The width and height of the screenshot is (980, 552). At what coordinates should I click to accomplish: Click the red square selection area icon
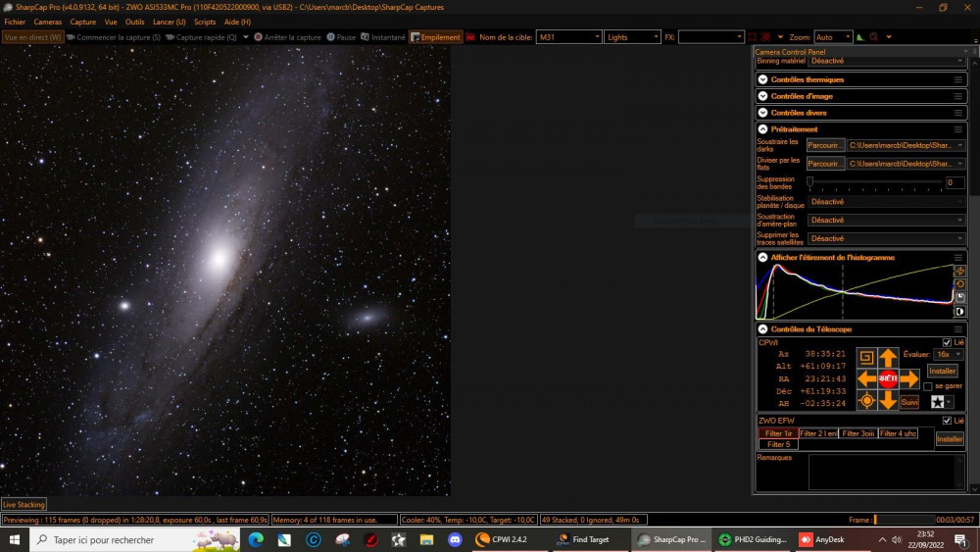pos(752,37)
